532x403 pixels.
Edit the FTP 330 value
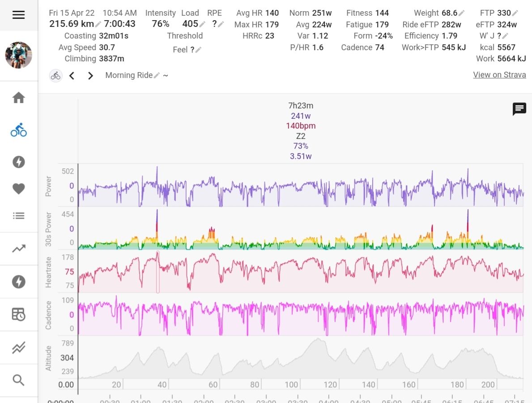click(x=515, y=13)
